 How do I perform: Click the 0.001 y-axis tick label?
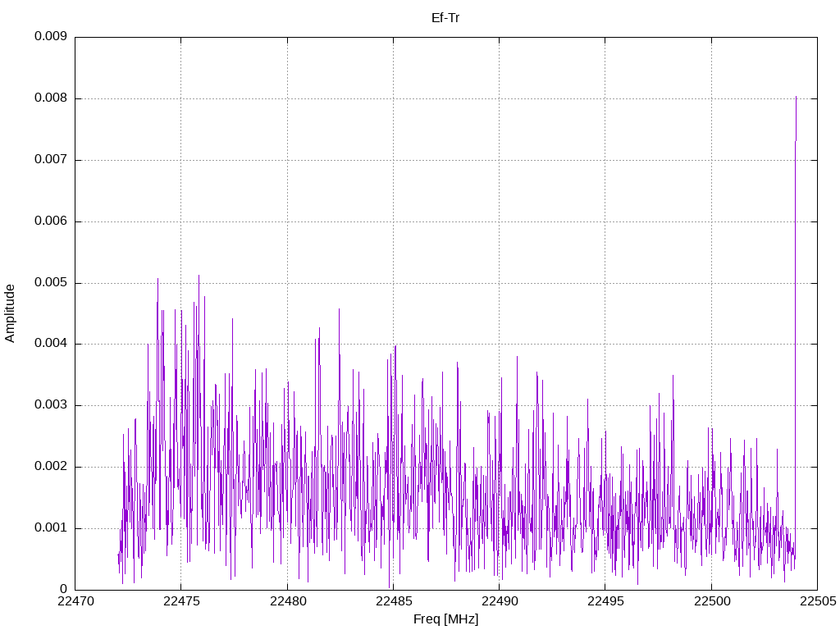[x=50, y=528]
